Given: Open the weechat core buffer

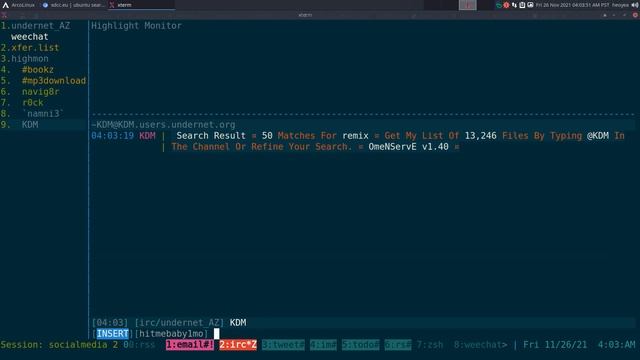Looking at the screenshot, I should 30,37.
